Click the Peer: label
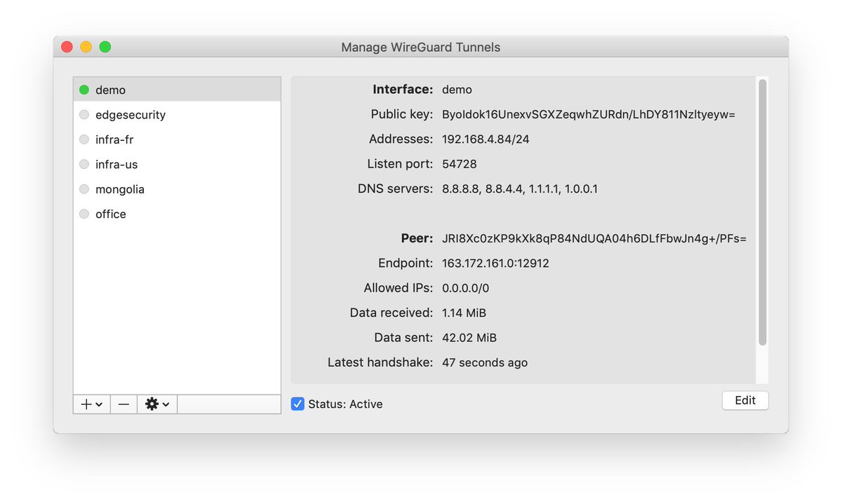Screen dimensions: 842x504 [417, 239]
